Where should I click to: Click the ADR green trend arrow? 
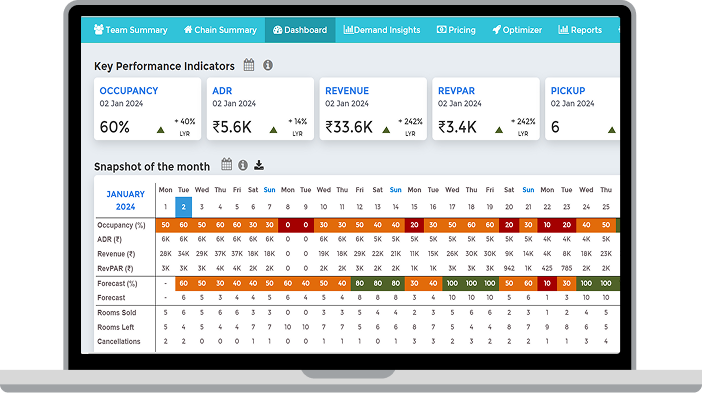(x=273, y=130)
